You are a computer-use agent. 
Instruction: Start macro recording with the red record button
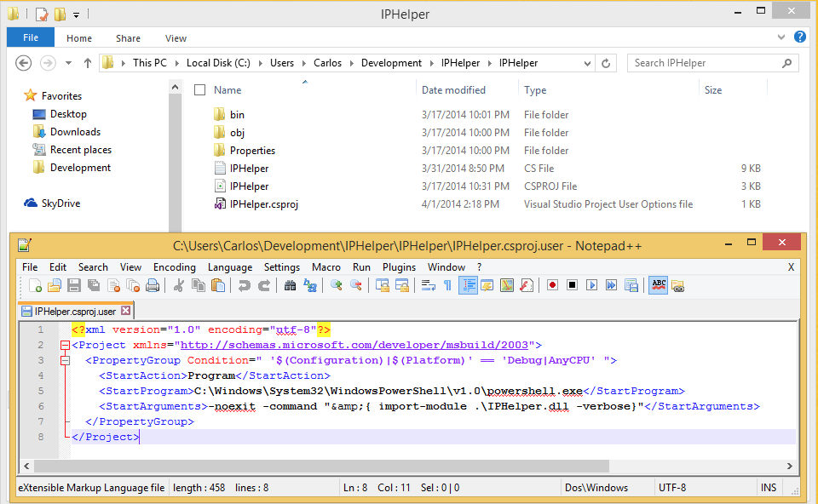coord(552,285)
